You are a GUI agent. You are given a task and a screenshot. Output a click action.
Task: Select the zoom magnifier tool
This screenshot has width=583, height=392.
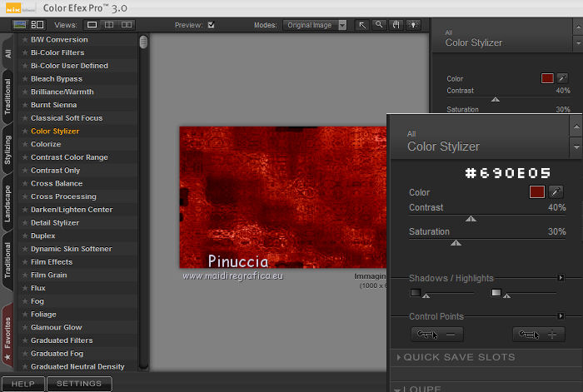pos(379,25)
